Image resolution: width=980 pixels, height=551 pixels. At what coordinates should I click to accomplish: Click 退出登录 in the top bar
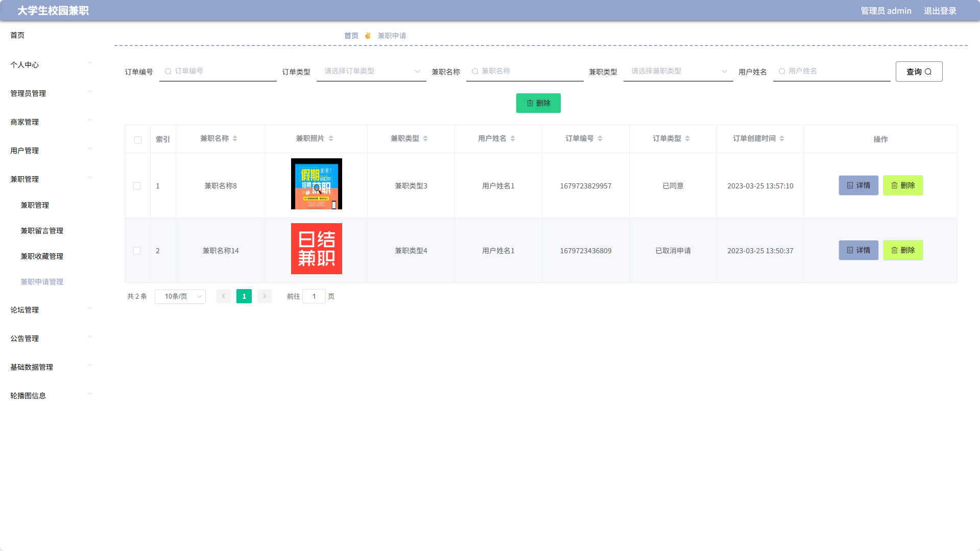coord(940,10)
